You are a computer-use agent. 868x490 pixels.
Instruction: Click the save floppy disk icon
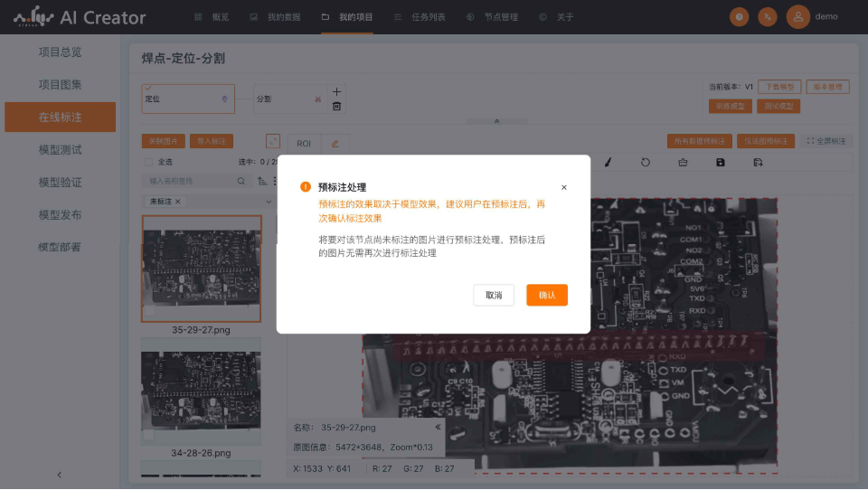[720, 163]
